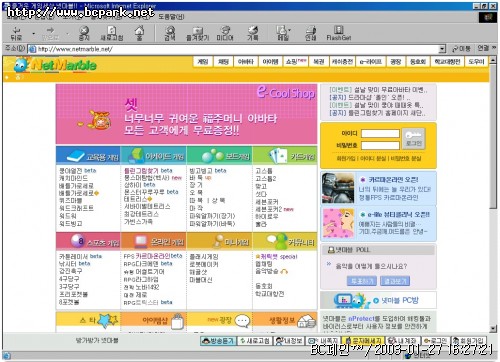Viewport: 500px width, 362px height.
Task: Launch the FlashGet toolbar icon
Action: 339,33
